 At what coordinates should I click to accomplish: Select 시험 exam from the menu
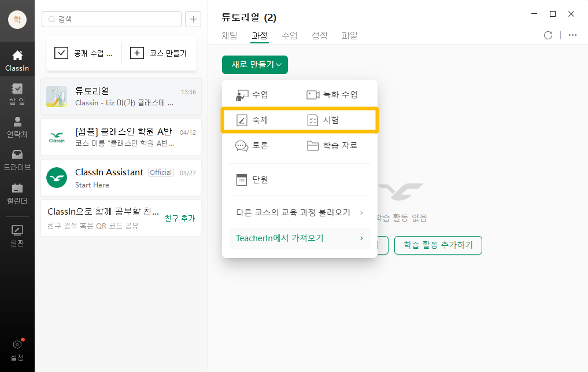[x=323, y=120]
